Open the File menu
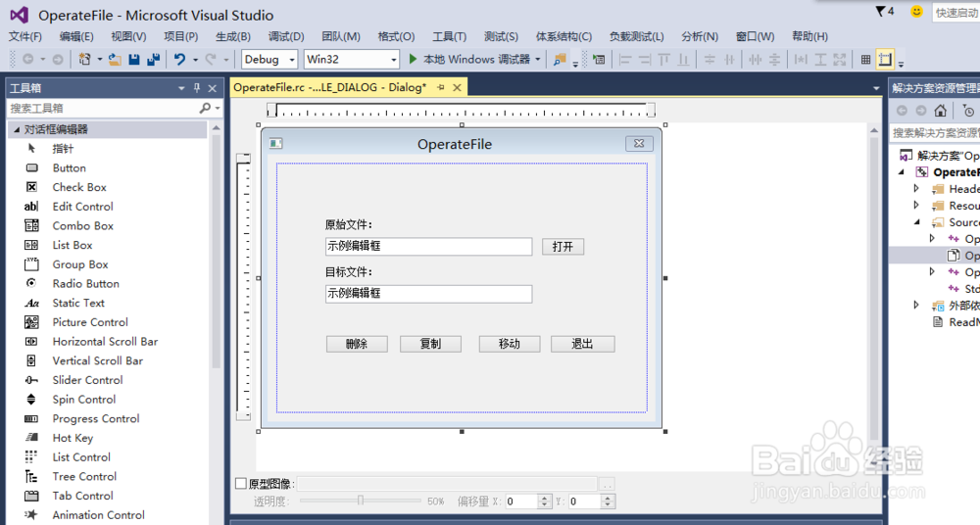 [25, 37]
